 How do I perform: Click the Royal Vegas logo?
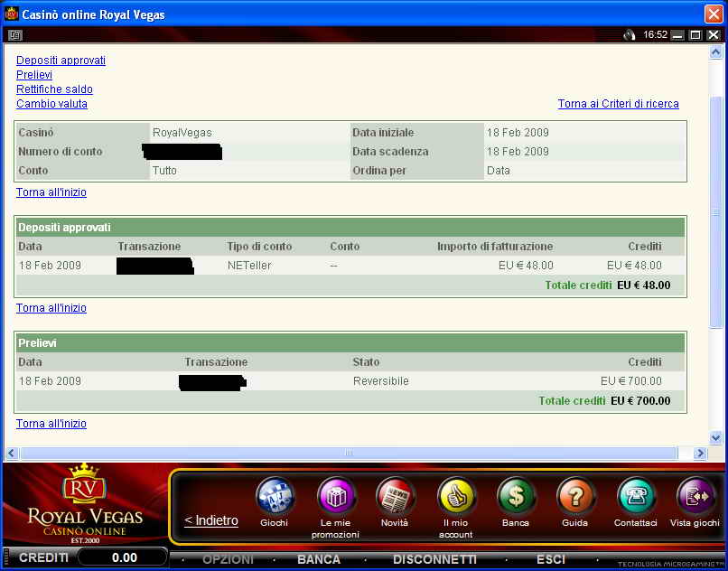[86, 504]
